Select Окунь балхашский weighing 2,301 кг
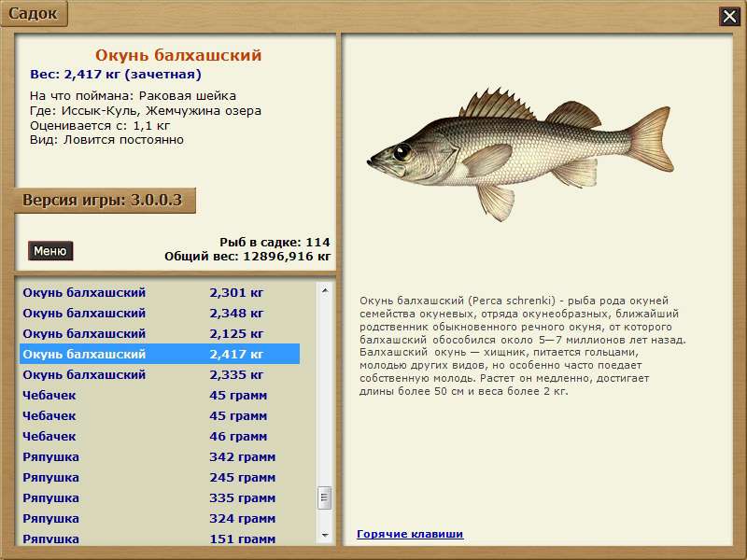The width and height of the screenshot is (747, 560). pos(159,292)
